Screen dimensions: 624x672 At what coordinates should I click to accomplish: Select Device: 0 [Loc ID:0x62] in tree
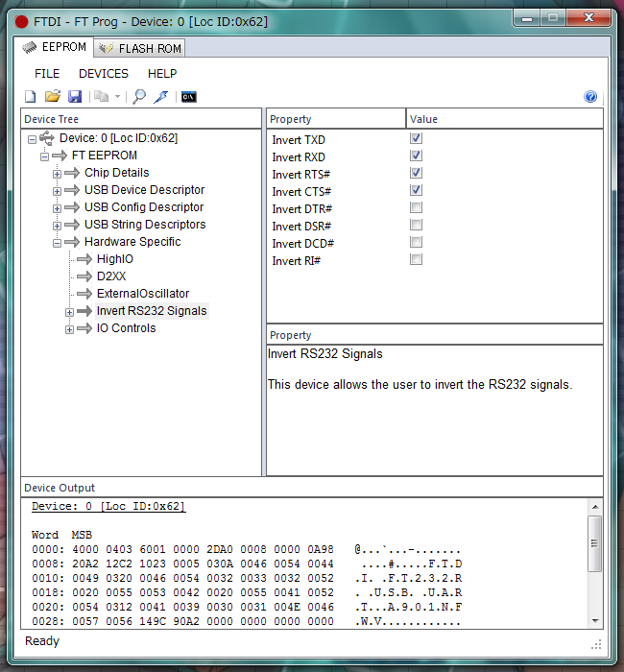point(118,138)
